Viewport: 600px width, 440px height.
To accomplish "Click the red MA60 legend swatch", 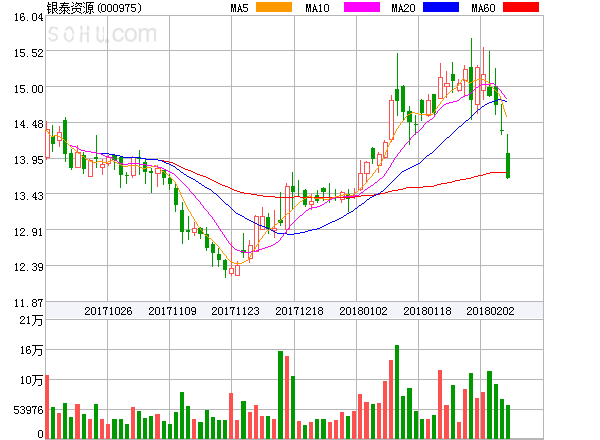I will pyautogui.click(x=521, y=7).
